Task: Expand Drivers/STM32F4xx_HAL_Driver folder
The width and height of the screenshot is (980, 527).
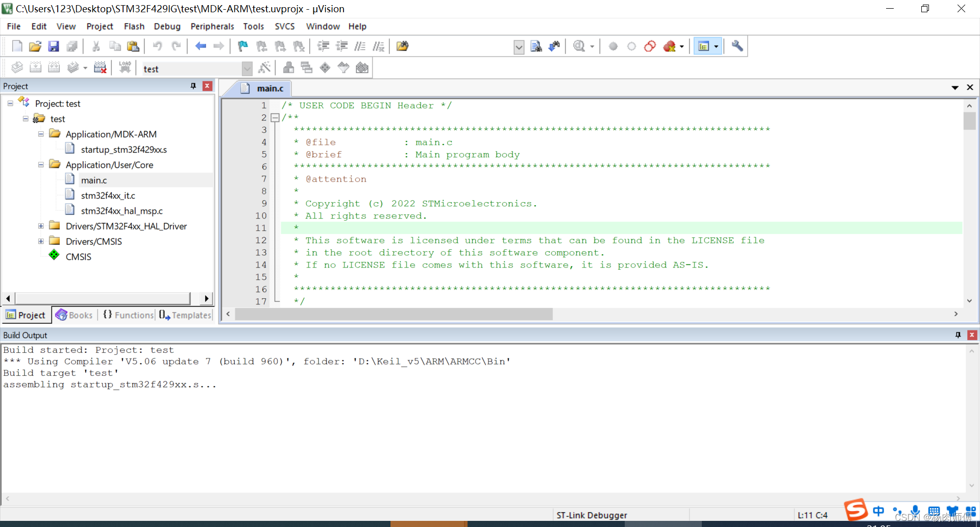Action: click(41, 226)
